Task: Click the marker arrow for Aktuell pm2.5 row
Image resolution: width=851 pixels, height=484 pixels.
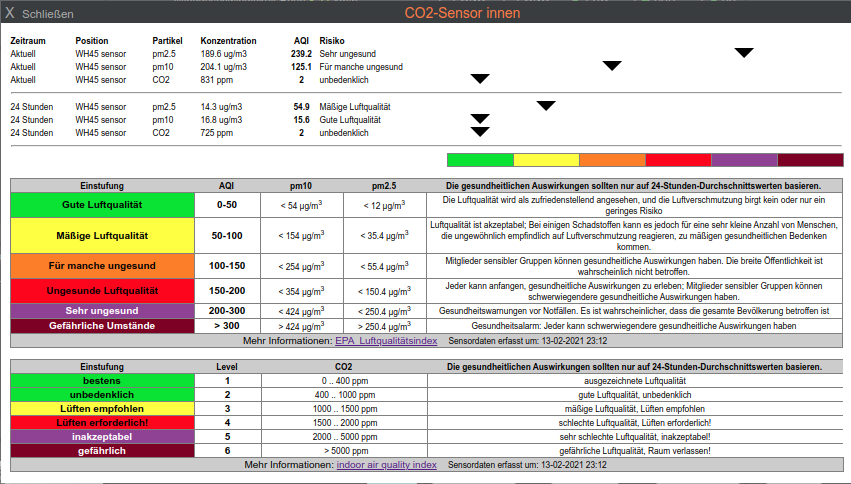Action: coord(744,53)
